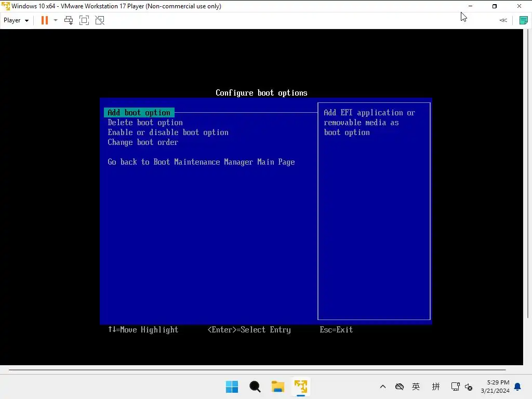Click the VMware Player taskbar icon
Screen dimensions: 532x399
[x=301, y=387]
